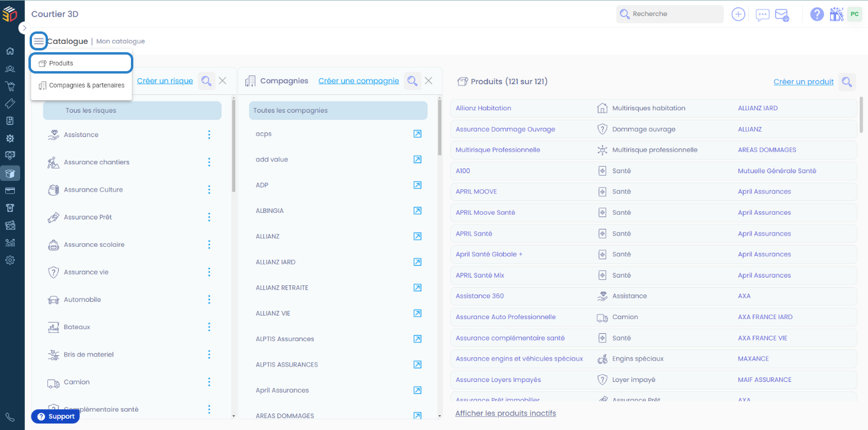Open the external link icon for acps
The image size is (868, 430).
[417, 134]
